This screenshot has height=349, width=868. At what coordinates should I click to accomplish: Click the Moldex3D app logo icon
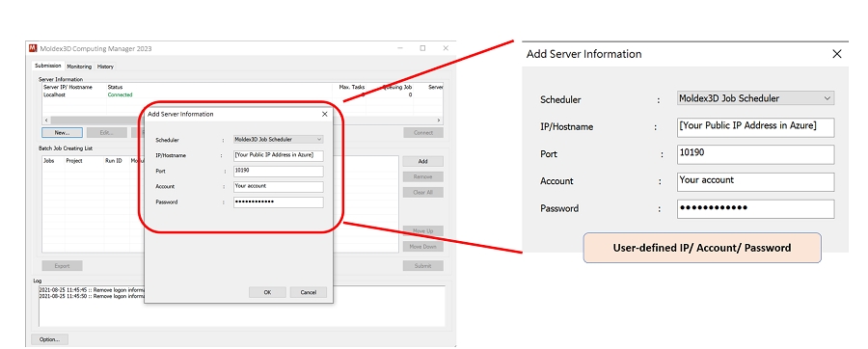(33, 48)
